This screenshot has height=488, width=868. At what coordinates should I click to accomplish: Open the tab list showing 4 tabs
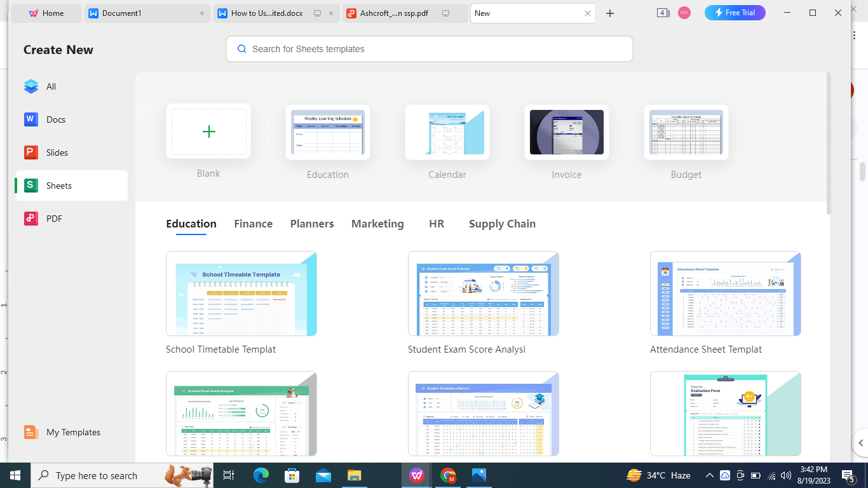(663, 12)
